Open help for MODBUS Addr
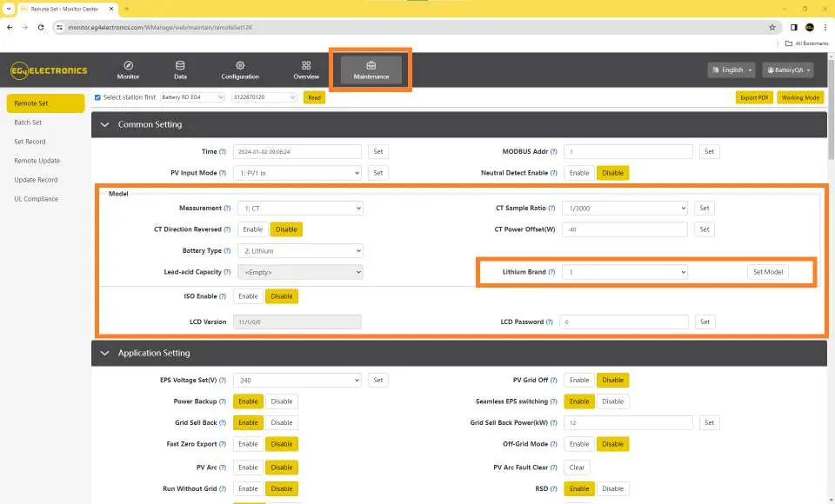Screen dimensions: 835x504 click(x=554, y=152)
